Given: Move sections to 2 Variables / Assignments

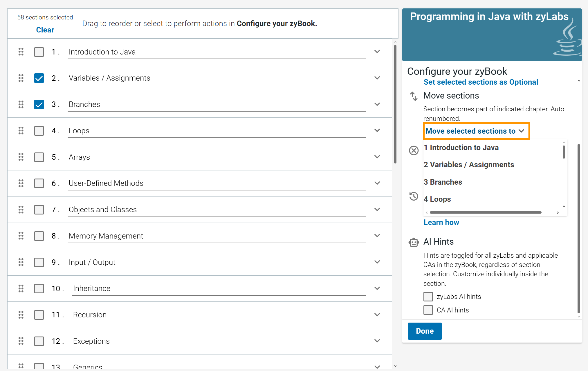Looking at the screenshot, I should point(469,165).
